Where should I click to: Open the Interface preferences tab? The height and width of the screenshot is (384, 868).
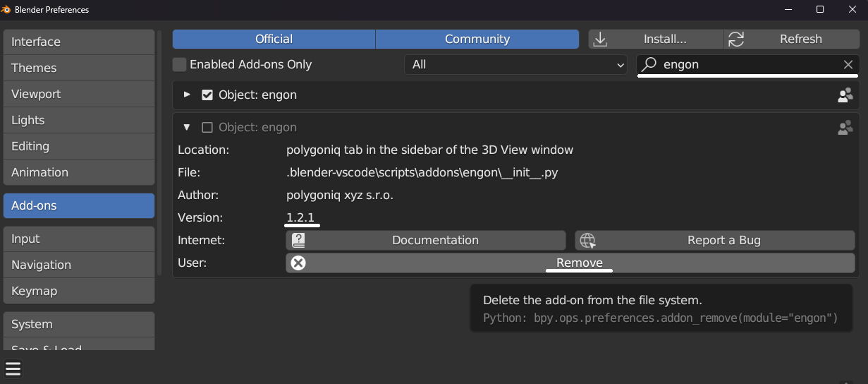point(79,42)
